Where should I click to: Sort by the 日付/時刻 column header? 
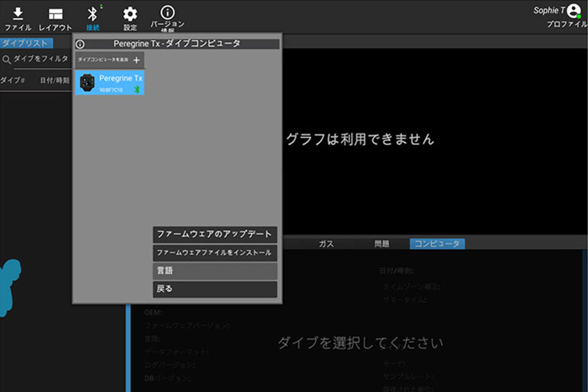[54, 80]
